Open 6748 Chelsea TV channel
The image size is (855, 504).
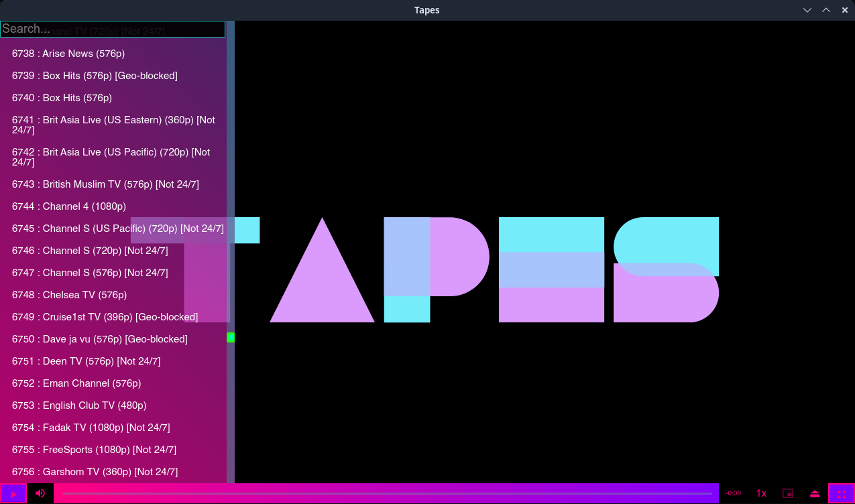click(x=113, y=295)
